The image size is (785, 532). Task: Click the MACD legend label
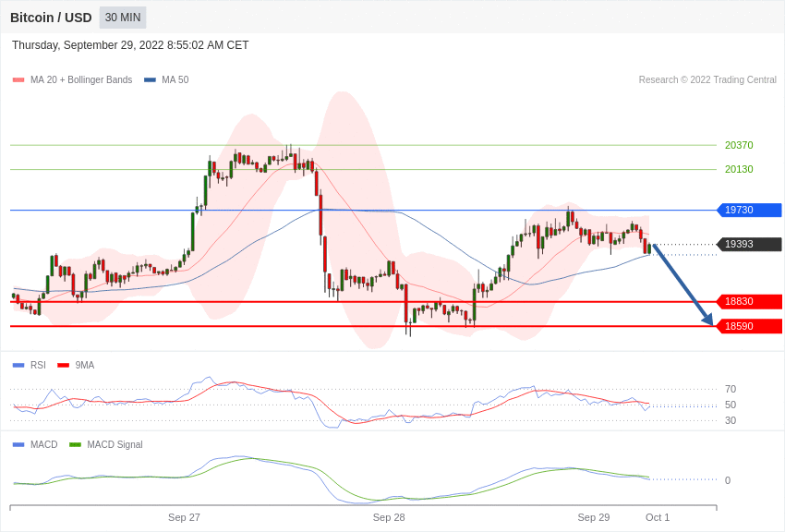coord(43,444)
